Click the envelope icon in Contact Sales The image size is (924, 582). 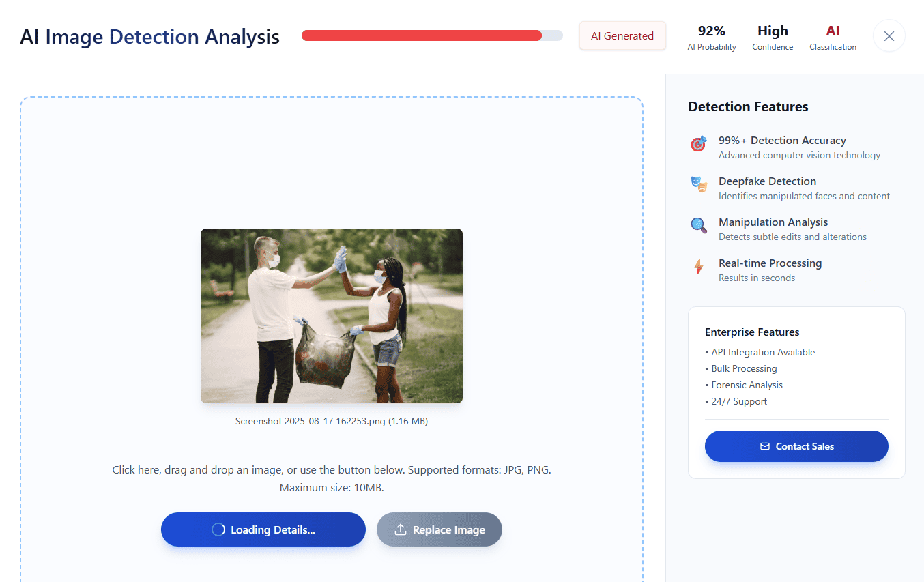tap(764, 446)
